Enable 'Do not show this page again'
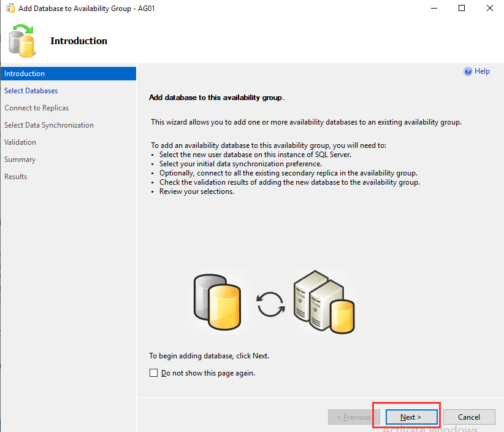The image size is (504, 432). click(x=154, y=373)
